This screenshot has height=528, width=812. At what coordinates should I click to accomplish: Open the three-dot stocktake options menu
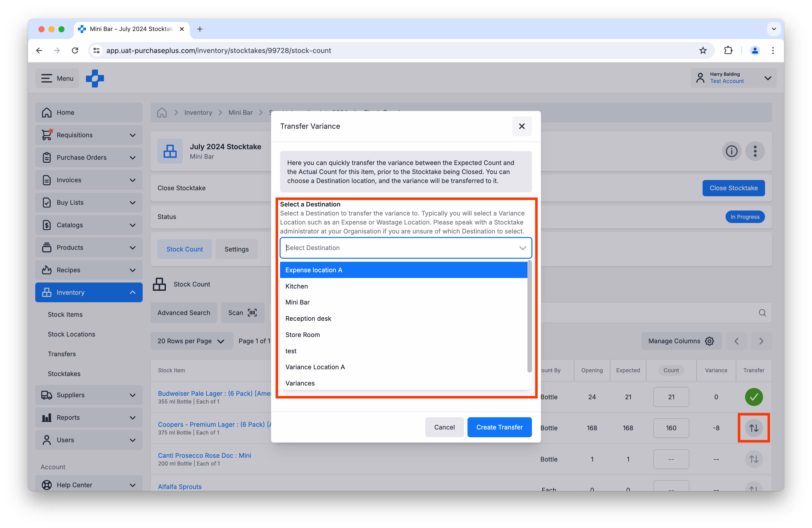click(755, 151)
